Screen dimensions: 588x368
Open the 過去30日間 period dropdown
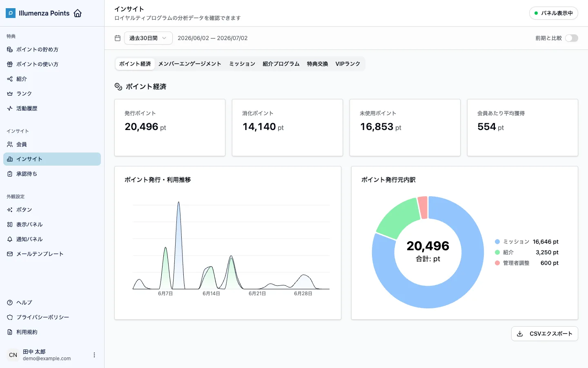148,38
